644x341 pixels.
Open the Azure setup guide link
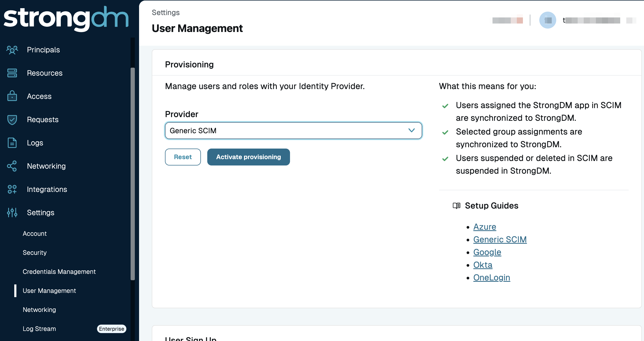[x=485, y=227]
